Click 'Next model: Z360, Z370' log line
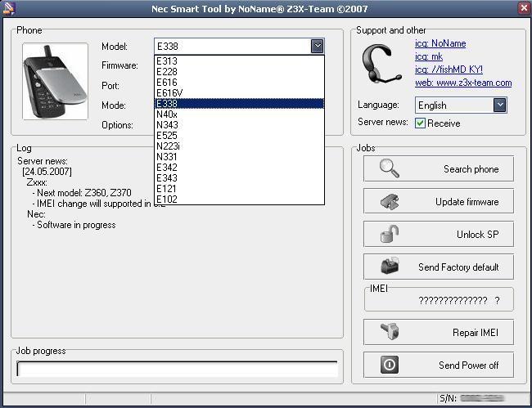The width and height of the screenshot is (532, 408). coord(82,193)
